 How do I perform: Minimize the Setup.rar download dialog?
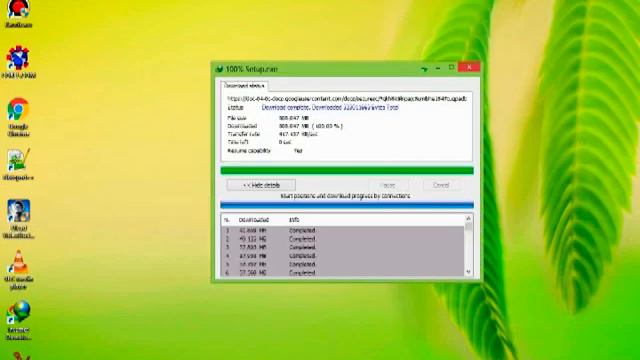tap(438, 68)
